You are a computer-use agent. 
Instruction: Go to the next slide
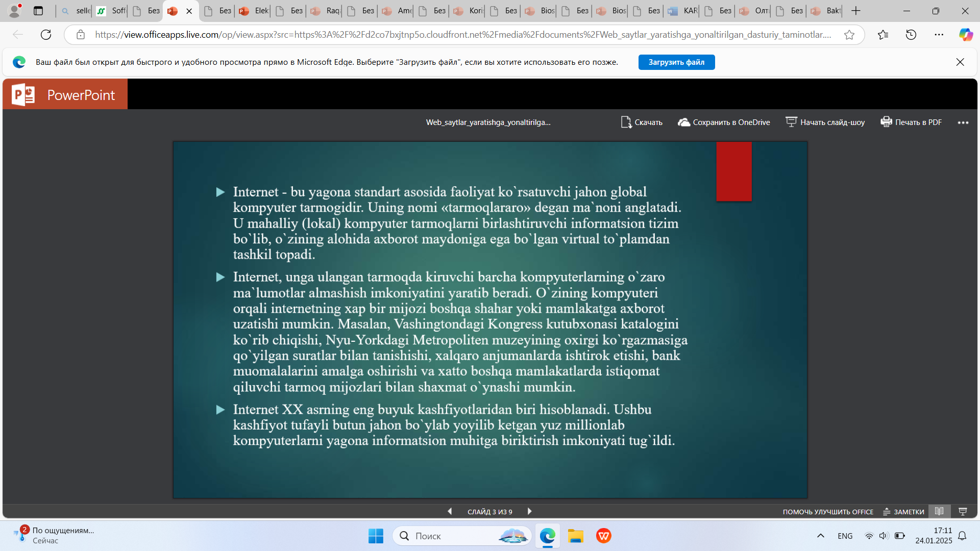[x=529, y=511]
